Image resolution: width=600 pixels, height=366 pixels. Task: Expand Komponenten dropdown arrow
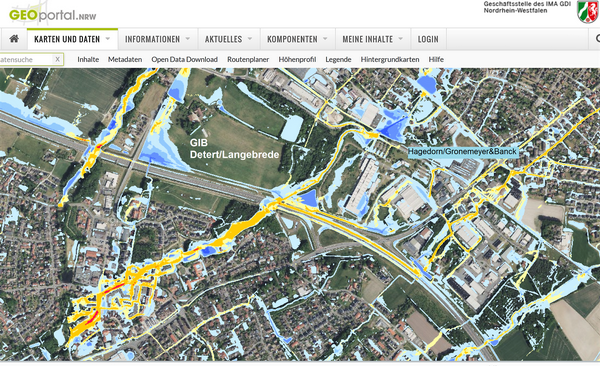point(325,39)
